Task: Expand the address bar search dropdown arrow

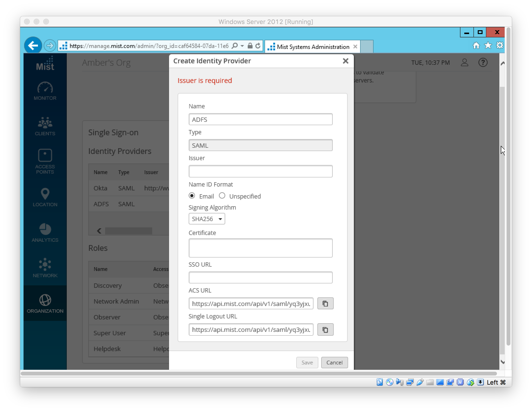Action: [x=242, y=46]
